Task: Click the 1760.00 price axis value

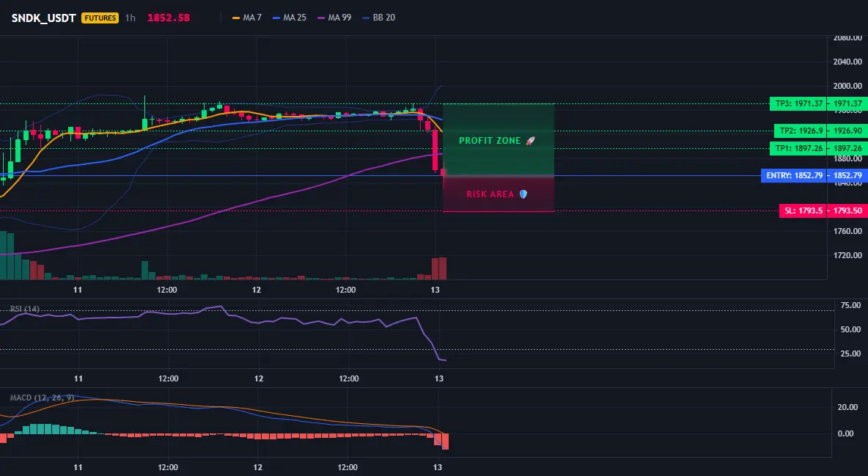Action: point(847,231)
